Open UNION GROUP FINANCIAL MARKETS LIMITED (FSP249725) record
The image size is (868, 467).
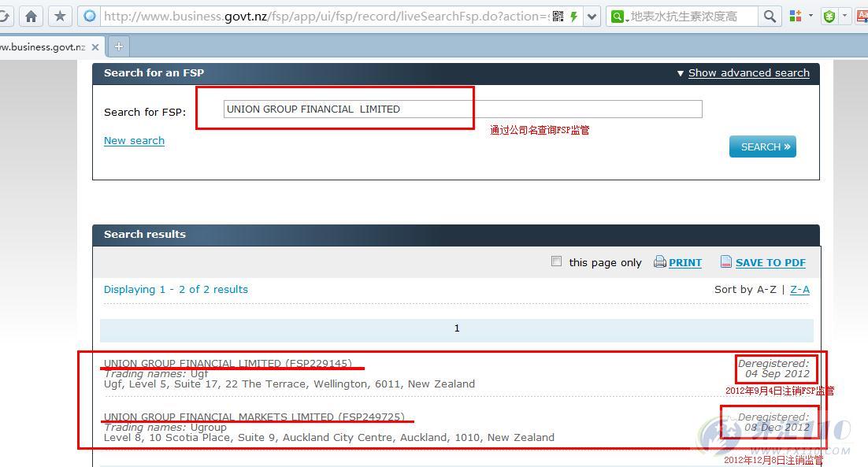tap(254, 417)
